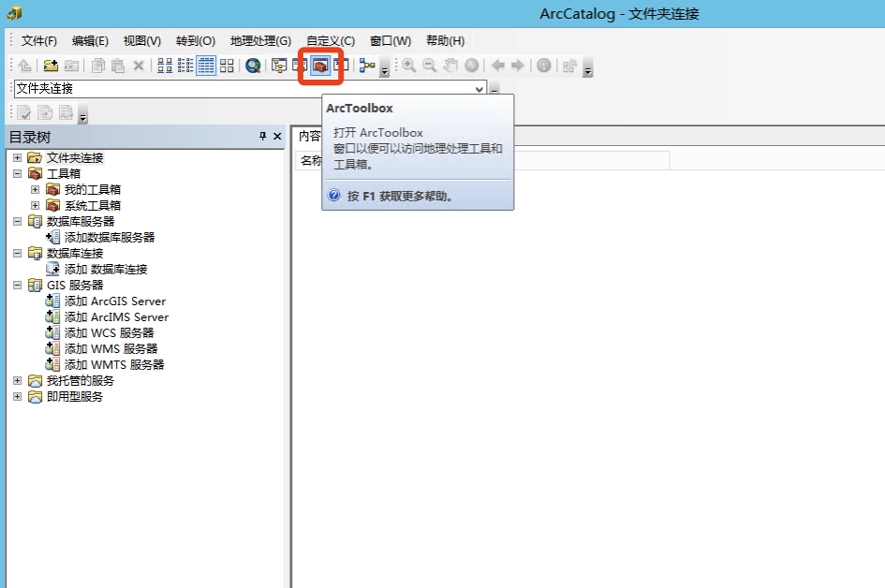Select the Pan hand tool

pos(450,66)
